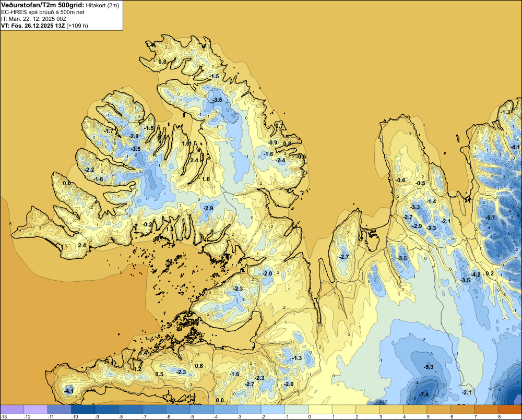Click the legend swatch between 0 and 1

click(321, 410)
